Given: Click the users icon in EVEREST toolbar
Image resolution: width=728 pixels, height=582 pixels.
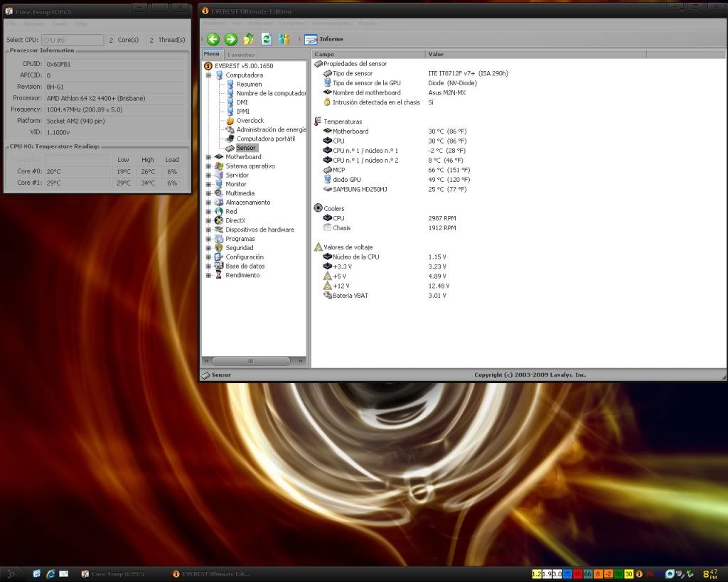Looking at the screenshot, I should (284, 39).
